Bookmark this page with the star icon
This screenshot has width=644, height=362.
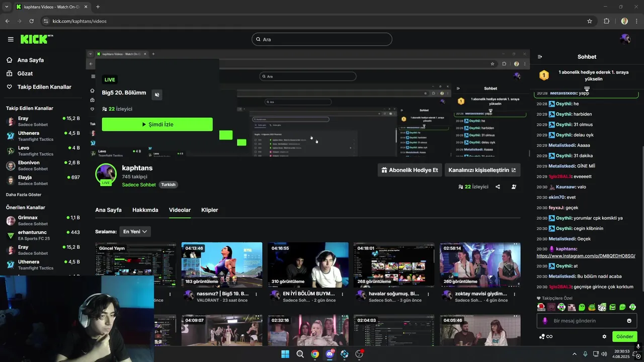click(x=590, y=21)
